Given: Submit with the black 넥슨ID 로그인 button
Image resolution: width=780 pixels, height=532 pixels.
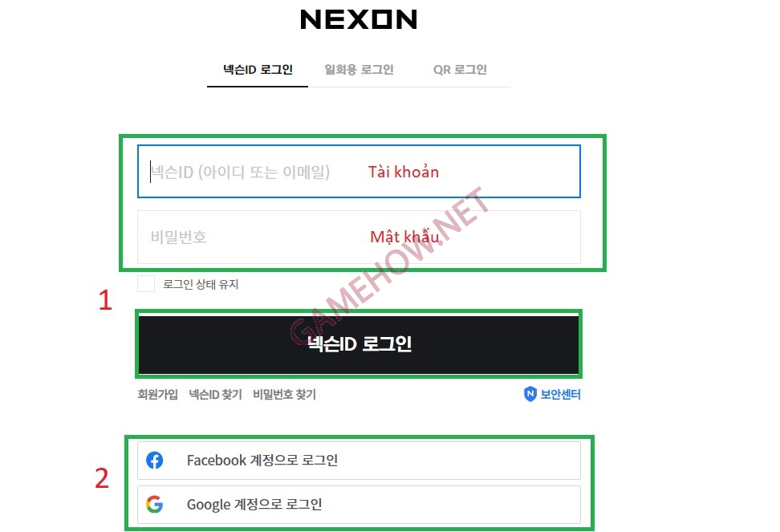Looking at the screenshot, I should click(x=359, y=344).
